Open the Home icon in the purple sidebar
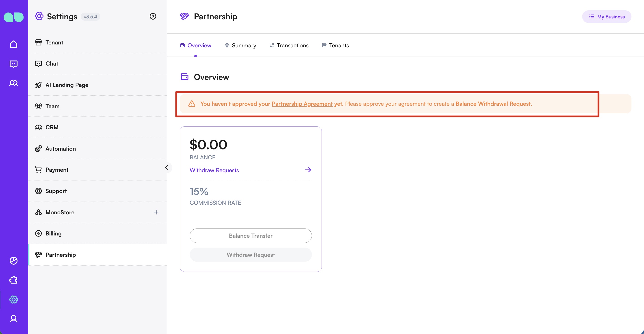This screenshot has width=644, height=334. (14, 44)
